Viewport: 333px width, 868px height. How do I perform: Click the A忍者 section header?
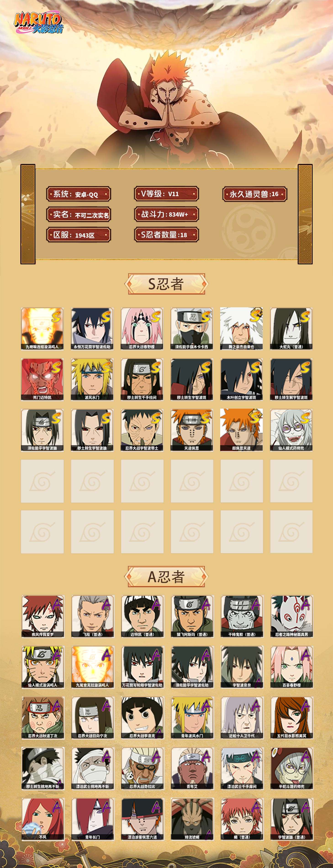[166, 576]
